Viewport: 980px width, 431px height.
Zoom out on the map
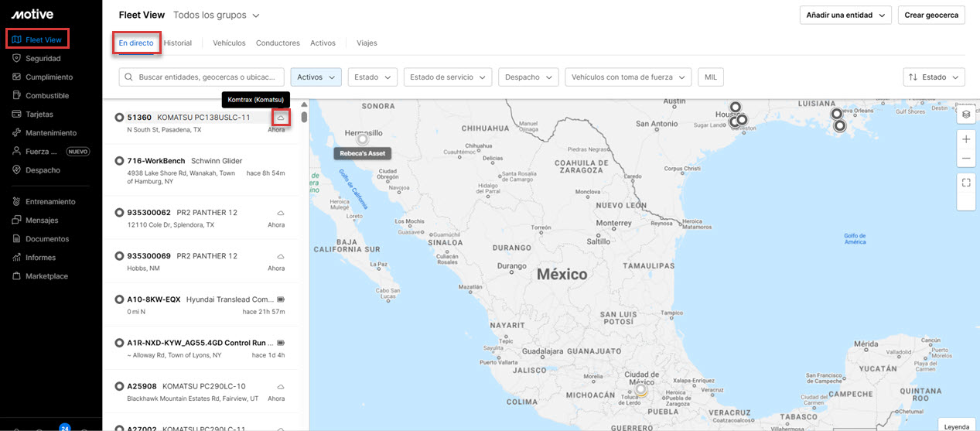click(x=966, y=159)
